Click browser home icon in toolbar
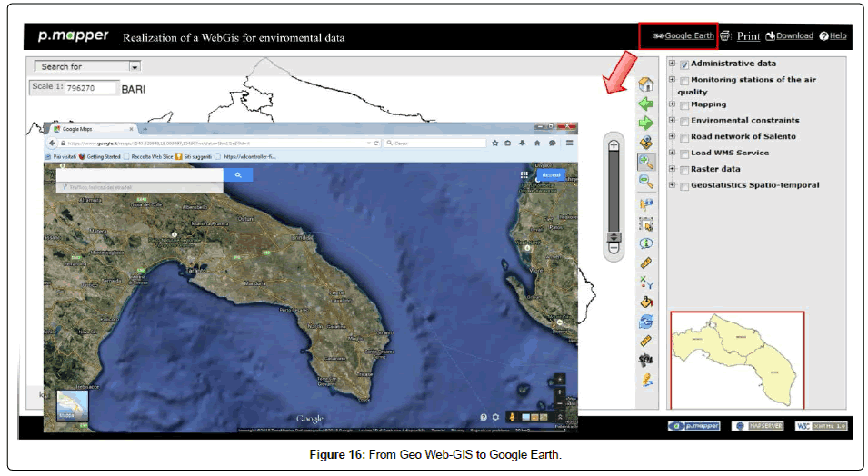Image resolution: width=868 pixels, height=476 pixels. coord(537,143)
